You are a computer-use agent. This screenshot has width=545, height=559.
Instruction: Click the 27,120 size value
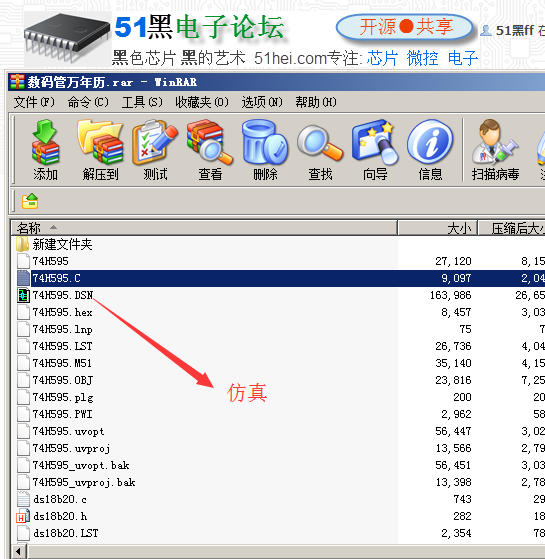tap(453, 261)
